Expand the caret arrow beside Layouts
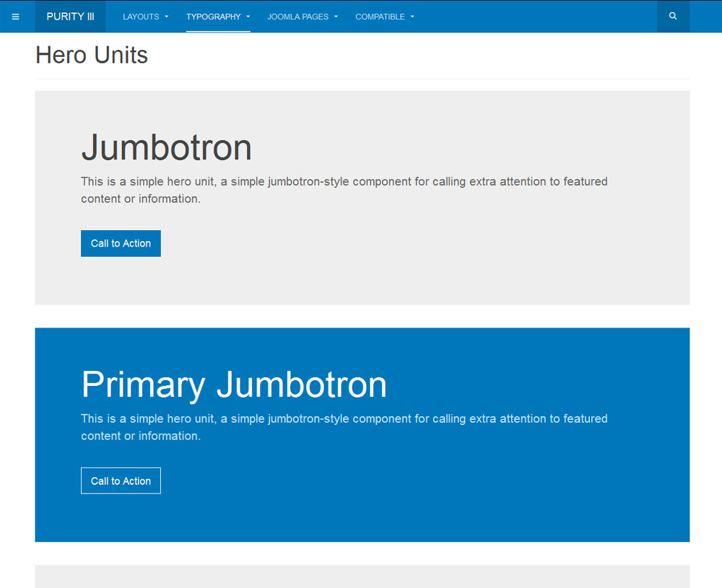The image size is (722, 588). pyautogui.click(x=167, y=17)
